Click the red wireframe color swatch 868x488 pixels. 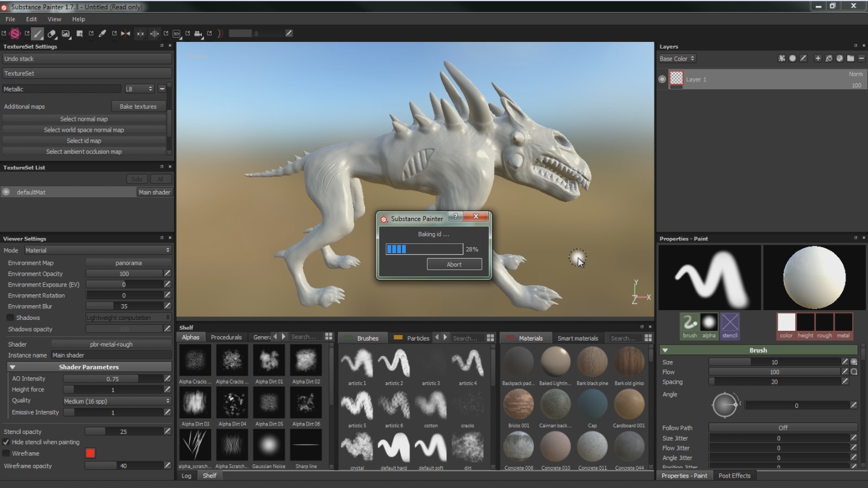[x=90, y=453]
